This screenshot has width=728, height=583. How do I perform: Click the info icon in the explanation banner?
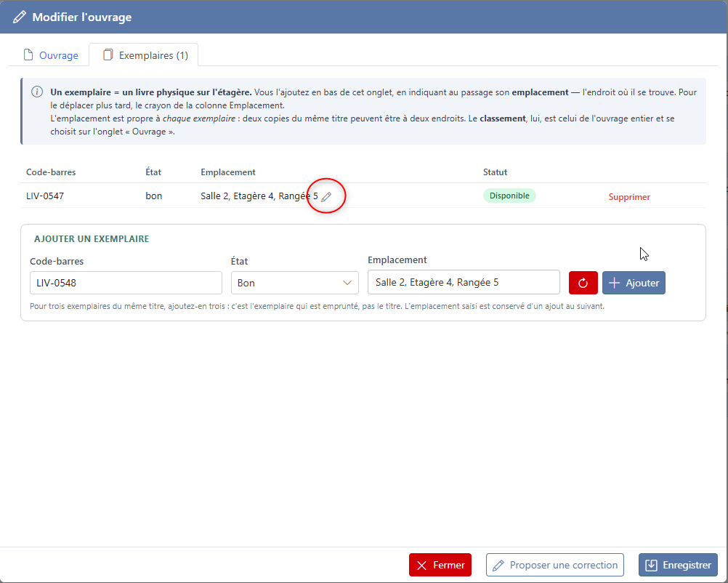(37, 92)
